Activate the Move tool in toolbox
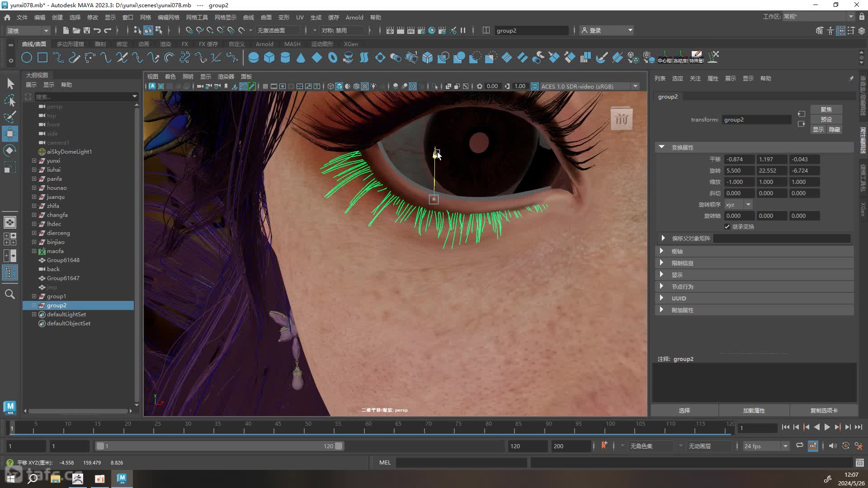Screen dimensions: 868x488 (10, 134)
